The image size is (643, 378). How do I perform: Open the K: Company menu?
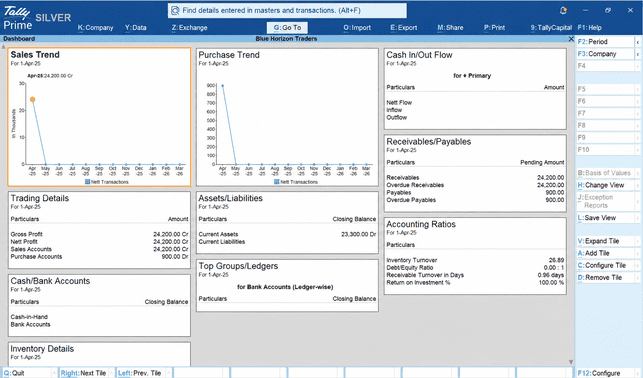pyautogui.click(x=96, y=28)
